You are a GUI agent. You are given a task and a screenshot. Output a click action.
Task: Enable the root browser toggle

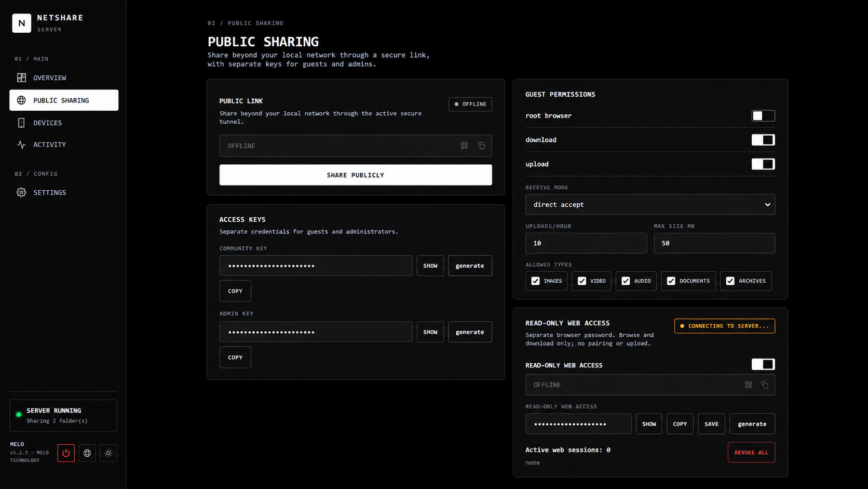point(763,116)
